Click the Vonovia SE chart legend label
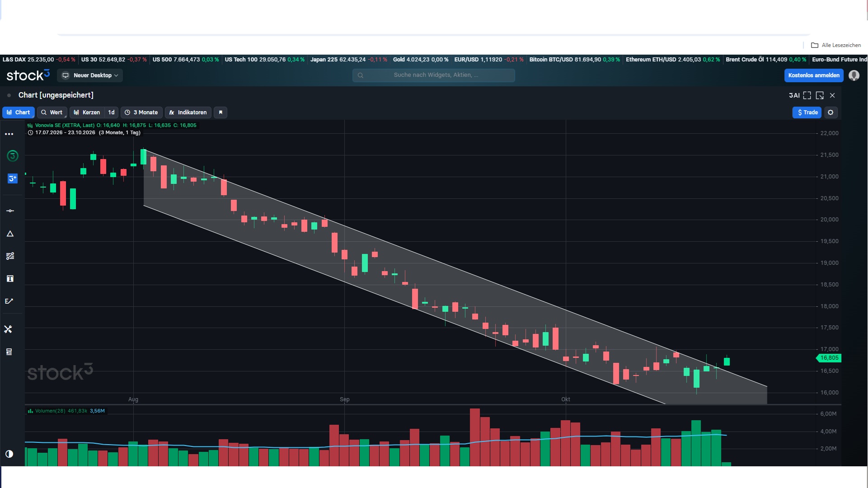The width and height of the screenshot is (868, 488). (x=65, y=126)
